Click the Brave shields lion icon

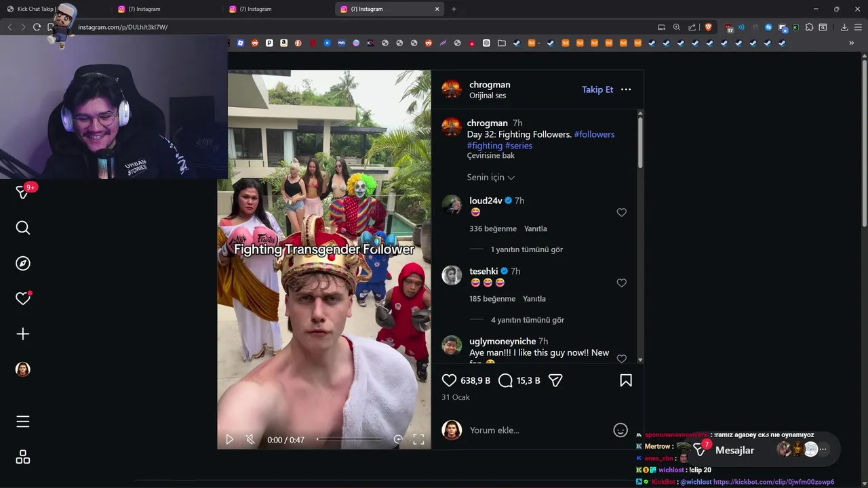pyautogui.click(x=709, y=27)
